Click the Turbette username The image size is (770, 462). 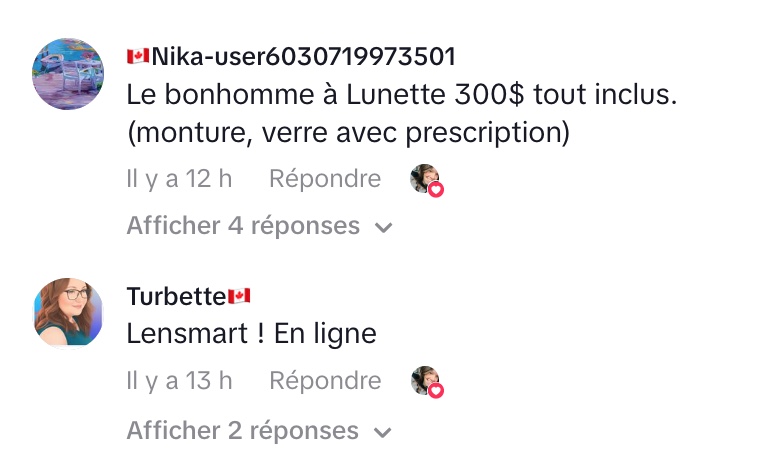(176, 296)
